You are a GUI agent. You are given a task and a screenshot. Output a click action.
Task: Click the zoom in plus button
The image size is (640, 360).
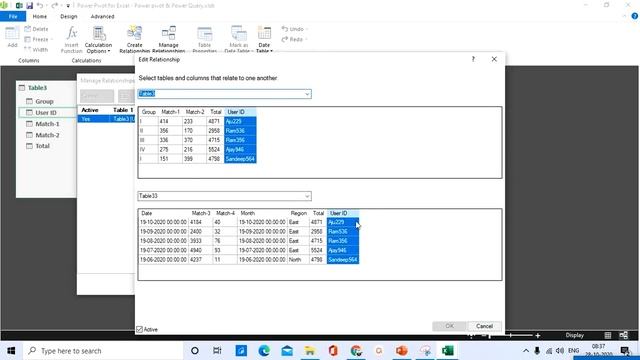(538, 336)
